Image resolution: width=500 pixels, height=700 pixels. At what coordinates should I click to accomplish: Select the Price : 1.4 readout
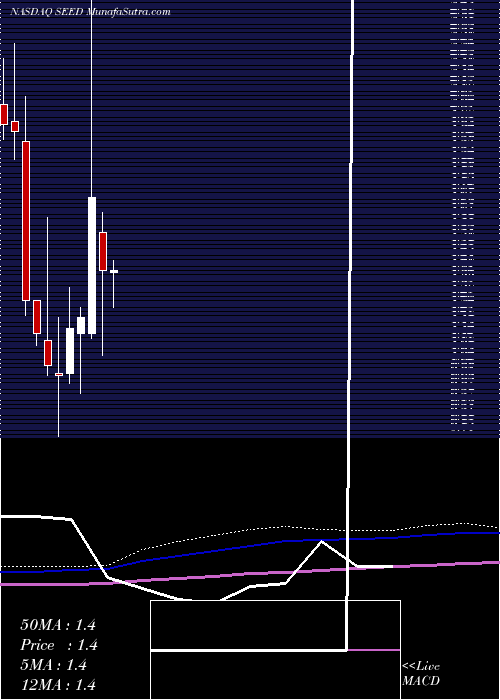point(59,645)
